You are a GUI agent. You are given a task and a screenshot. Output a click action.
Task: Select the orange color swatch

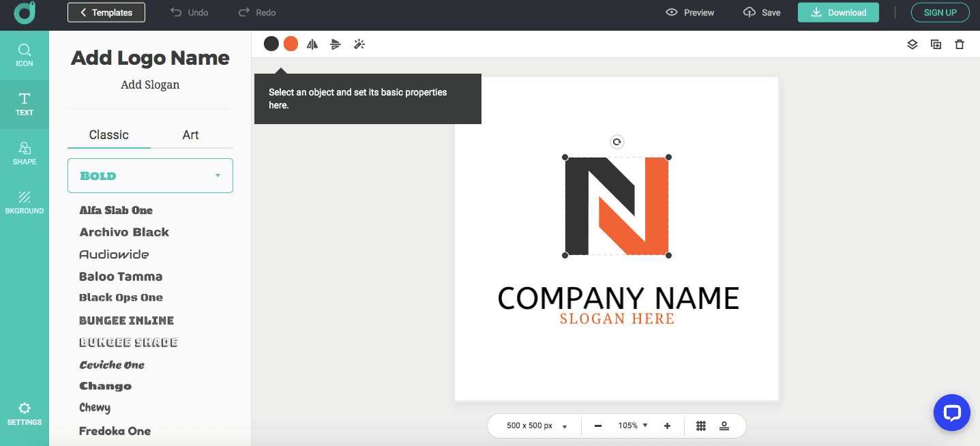tap(291, 44)
